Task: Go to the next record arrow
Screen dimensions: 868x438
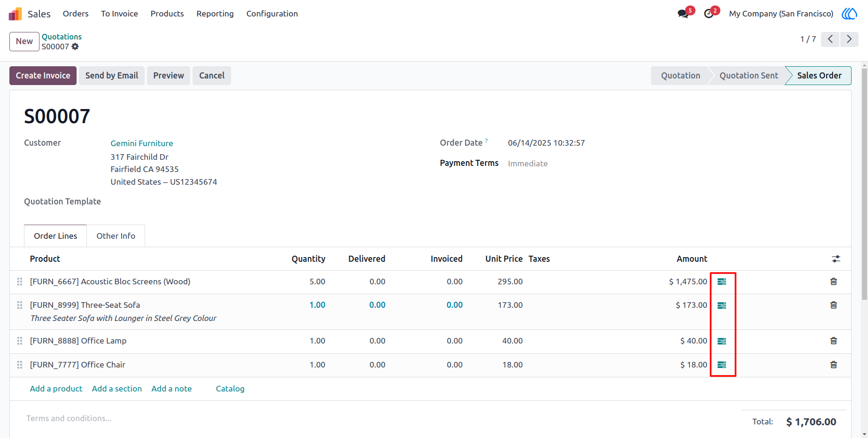Action: [849, 39]
